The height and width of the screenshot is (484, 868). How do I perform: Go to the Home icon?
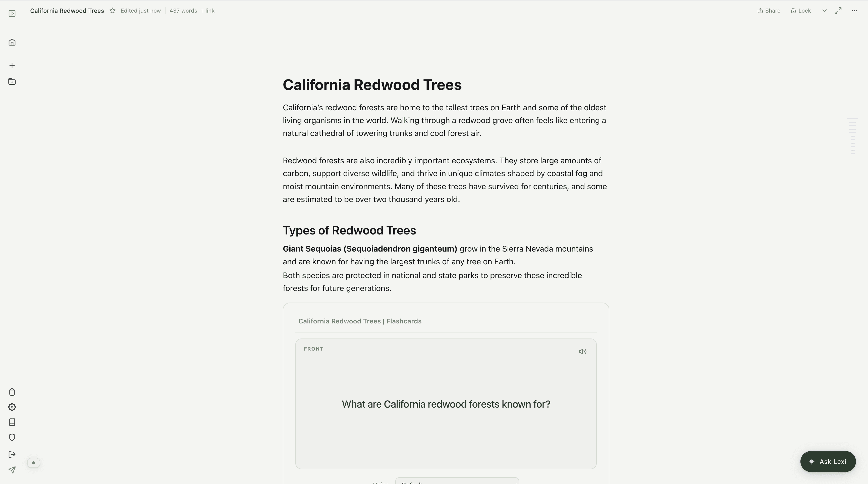[12, 42]
